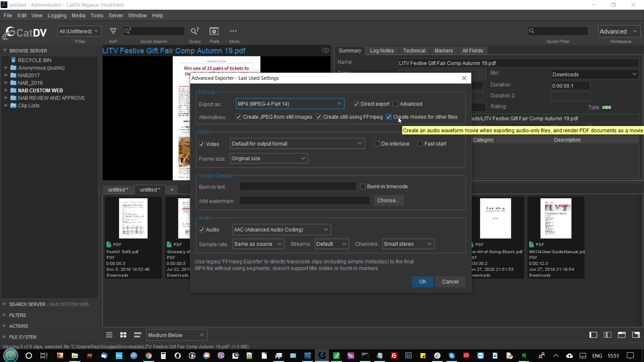
Task: Click the Burn-in text field
Action: click(298, 186)
